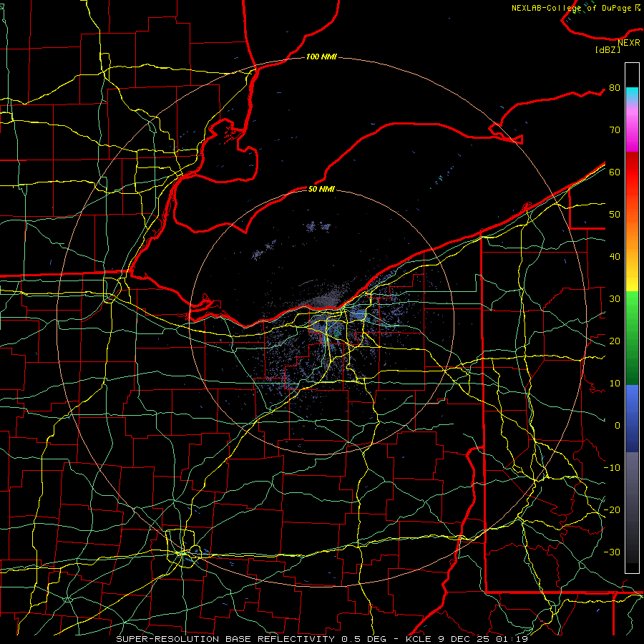Click the "50 NMI" range ring label
Viewport: 644px width, 644px height.
(321, 189)
